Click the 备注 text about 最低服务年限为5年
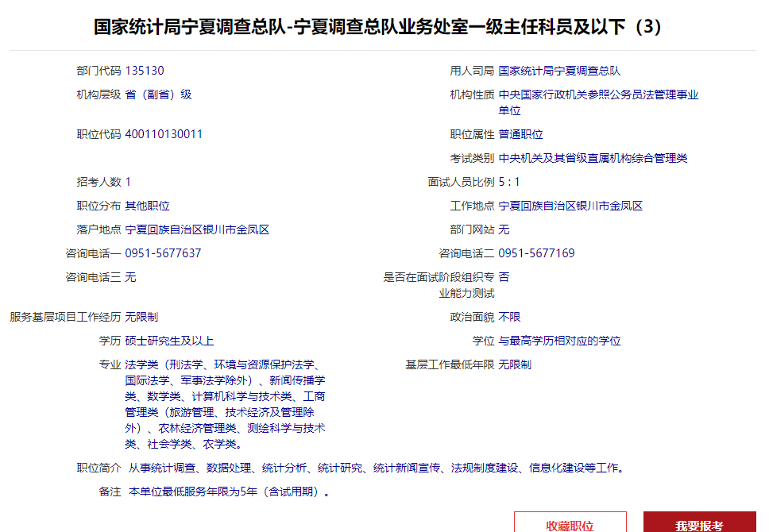Screen dimensions: 769x532 pos(229,492)
